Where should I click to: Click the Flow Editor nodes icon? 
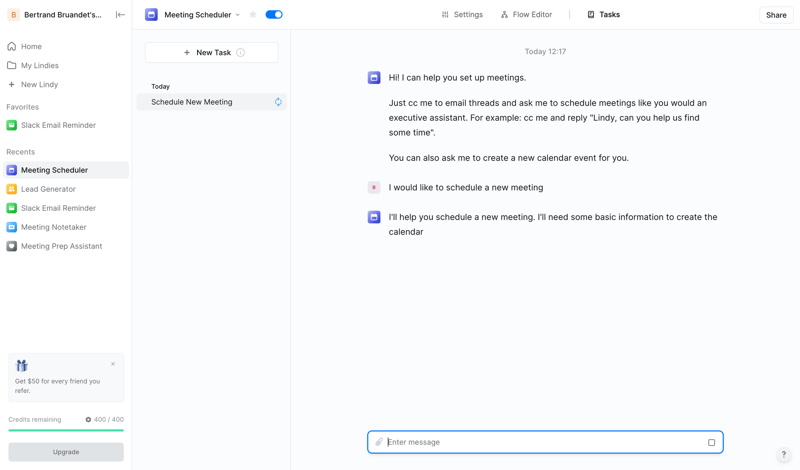504,15
